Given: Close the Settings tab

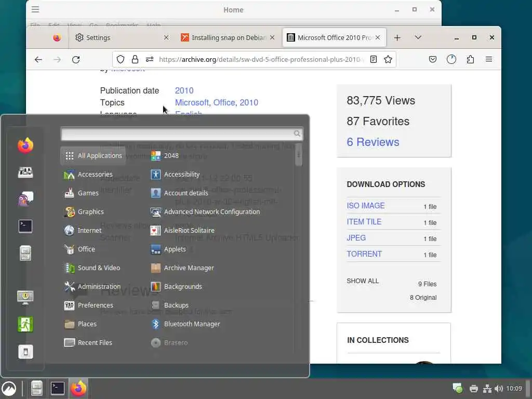Looking at the screenshot, I should [166, 37].
